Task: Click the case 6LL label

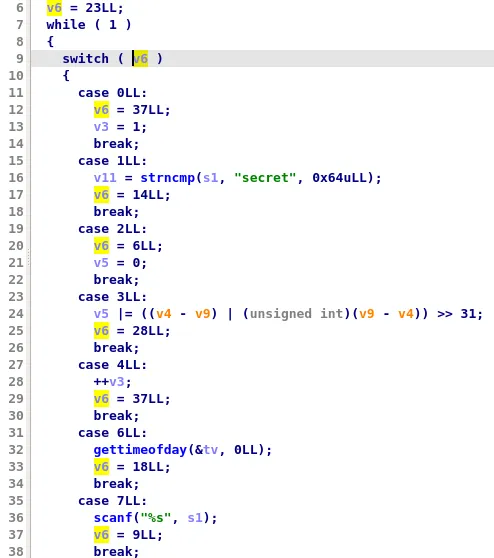Action: pos(112,433)
